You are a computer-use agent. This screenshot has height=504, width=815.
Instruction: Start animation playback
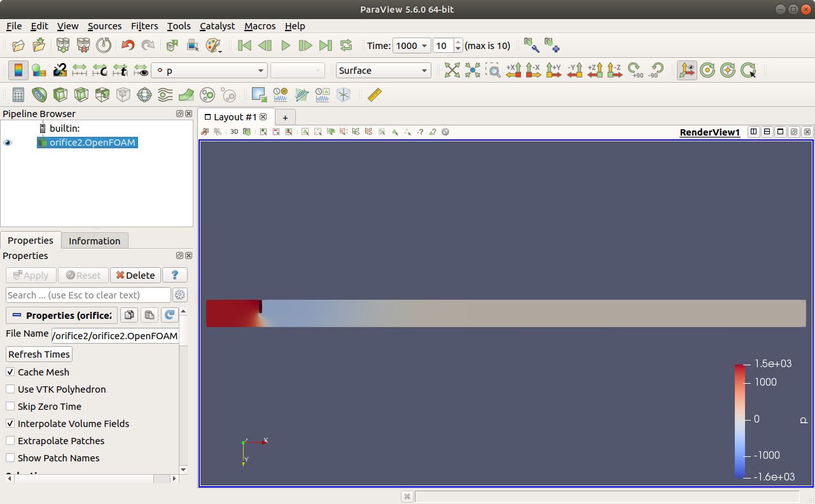(x=286, y=45)
